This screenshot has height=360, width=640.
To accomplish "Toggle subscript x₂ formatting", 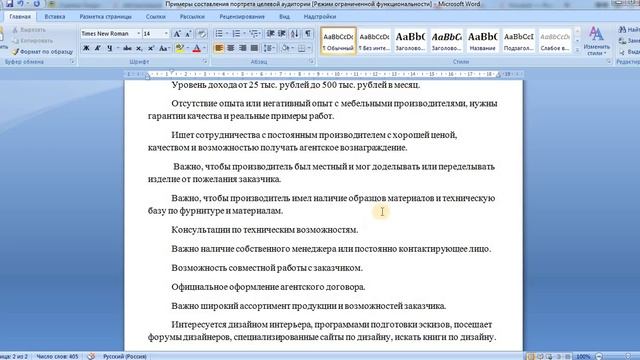I will click(x=139, y=48).
